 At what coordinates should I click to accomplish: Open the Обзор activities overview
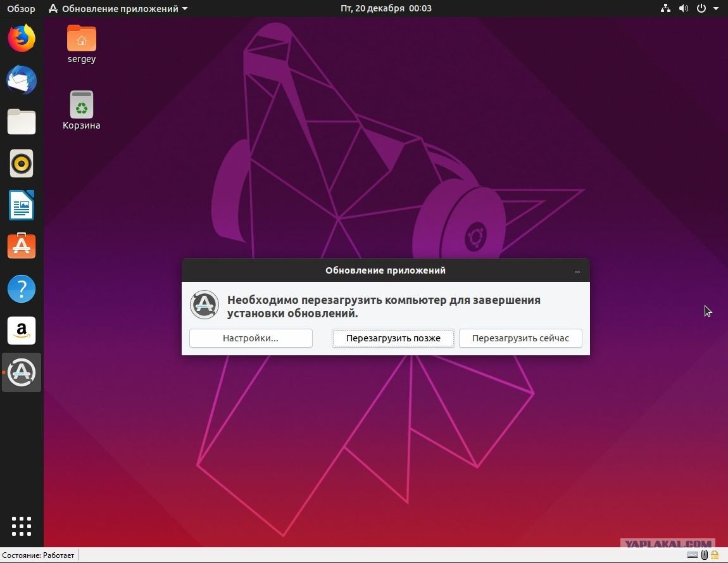(x=21, y=8)
